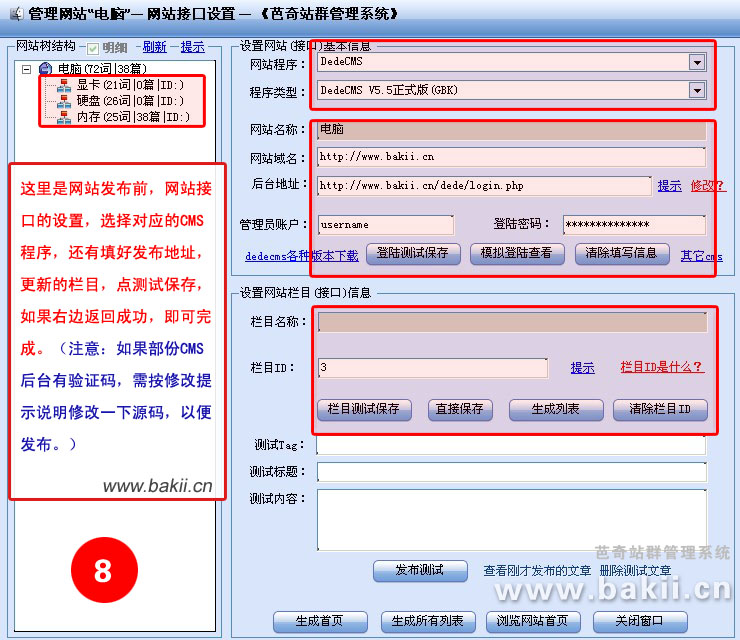Click the 栏目名称 input field
This screenshot has height=640, width=740.
[513, 322]
